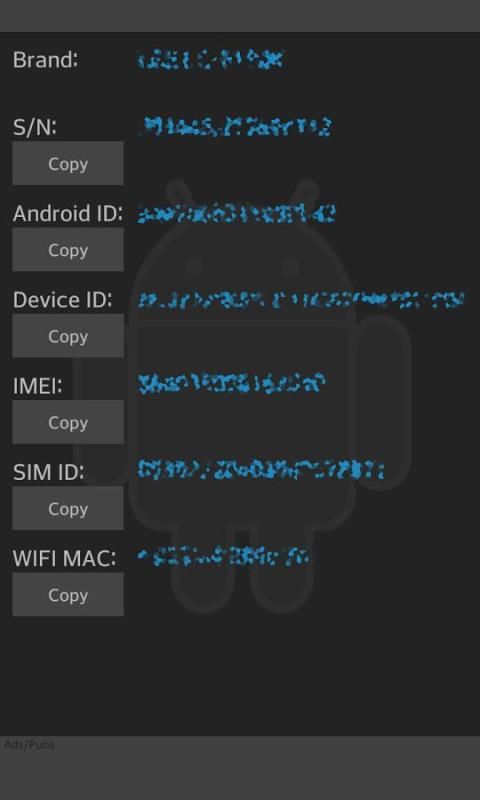Viewport: 480px width, 800px height.
Task: Click the IMEI: label
Action: pos(37,386)
